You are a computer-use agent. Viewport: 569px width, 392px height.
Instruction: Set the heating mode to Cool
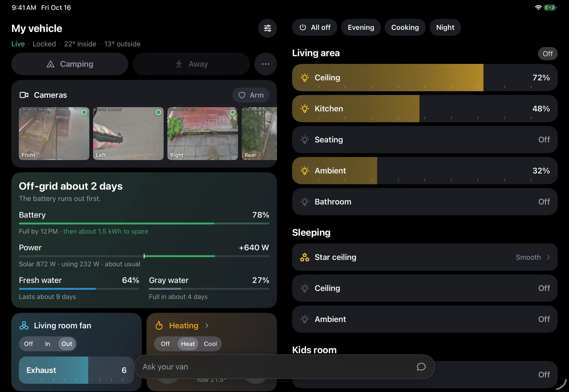pos(210,344)
